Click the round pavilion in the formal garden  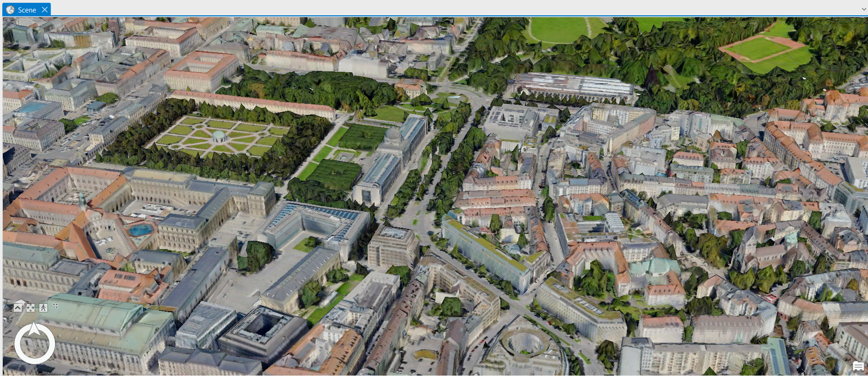218,136
